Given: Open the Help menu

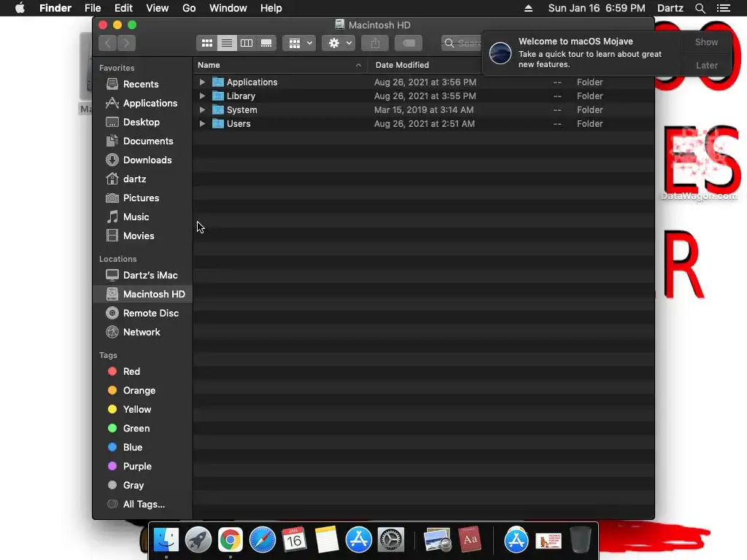Looking at the screenshot, I should (271, 8).
